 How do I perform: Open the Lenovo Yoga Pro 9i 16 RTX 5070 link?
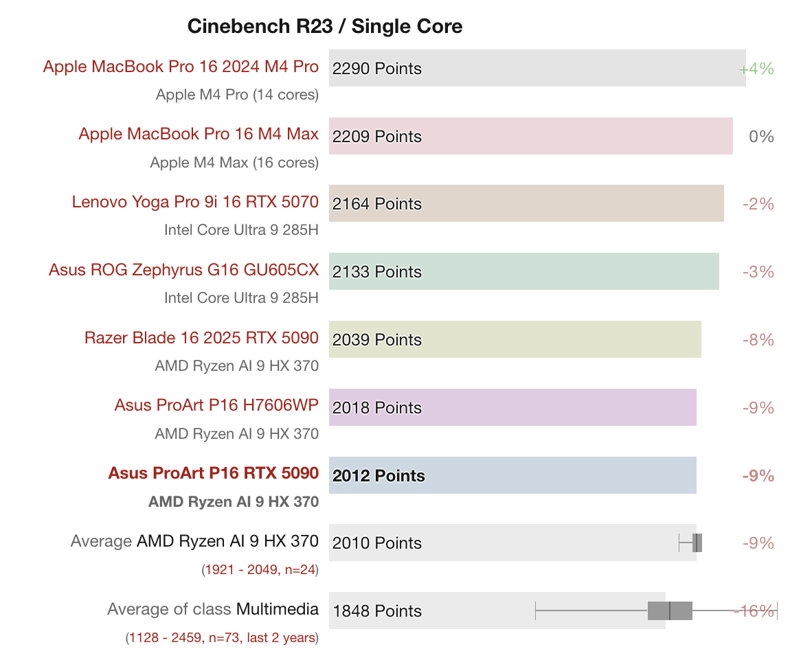[195, 202]
